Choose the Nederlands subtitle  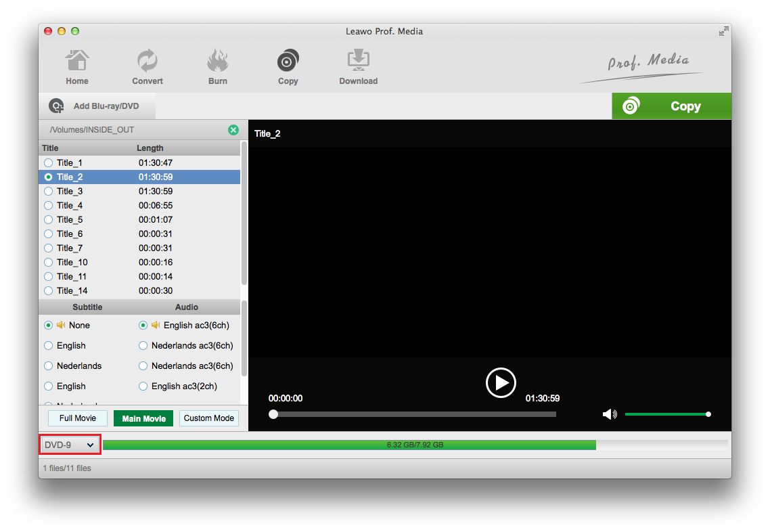tap(48, 366)
